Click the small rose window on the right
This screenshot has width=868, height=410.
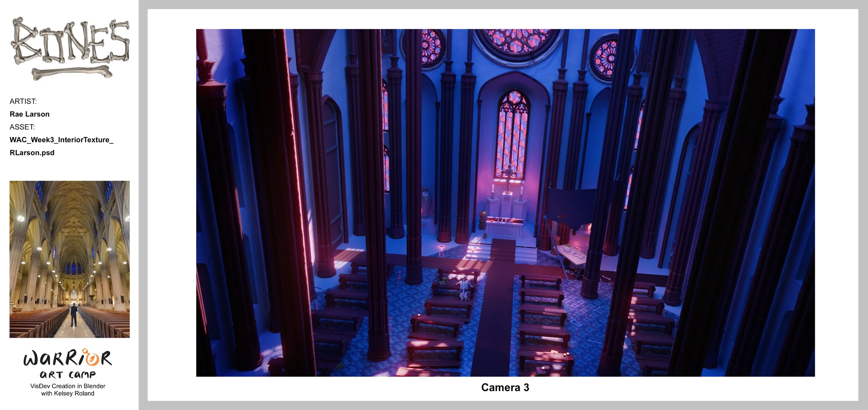(x=606, y=58)
